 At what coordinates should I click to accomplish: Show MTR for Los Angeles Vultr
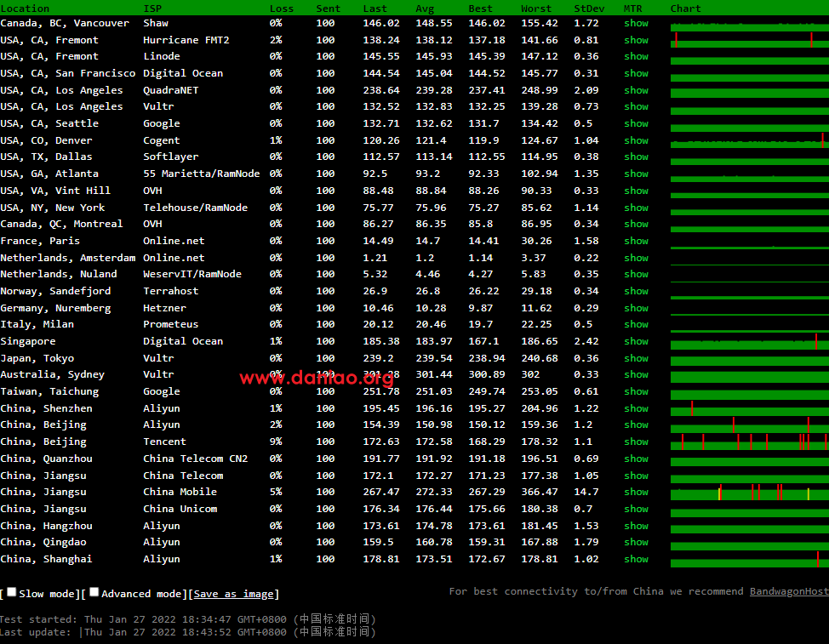click(x=636, y=106)
